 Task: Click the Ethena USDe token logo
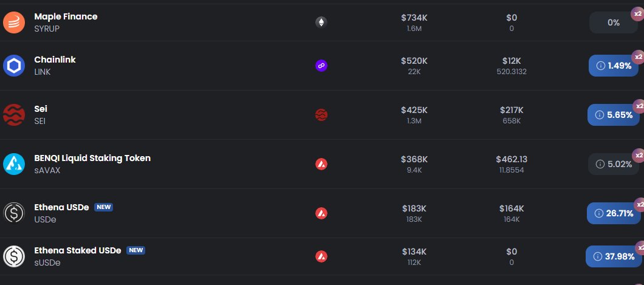14,213
